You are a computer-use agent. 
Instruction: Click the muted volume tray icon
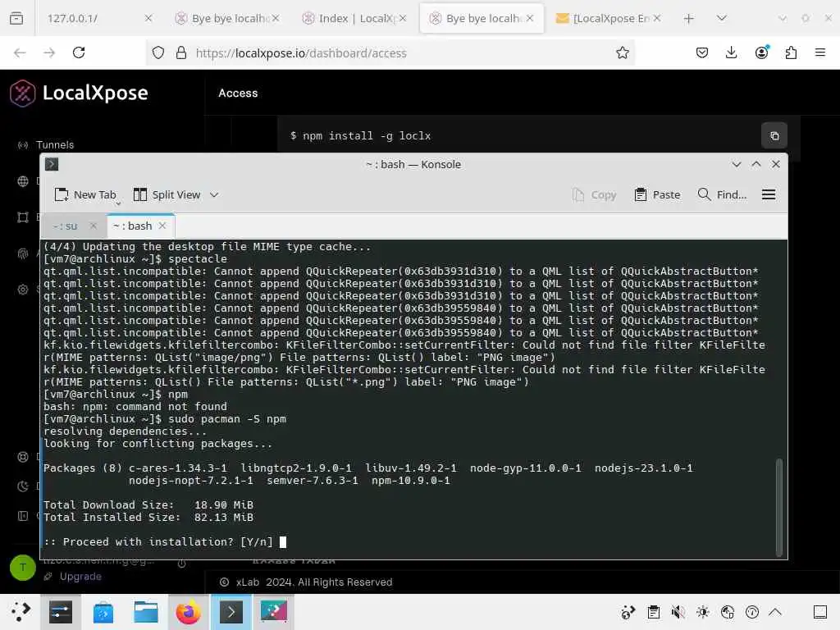[678, 612]
